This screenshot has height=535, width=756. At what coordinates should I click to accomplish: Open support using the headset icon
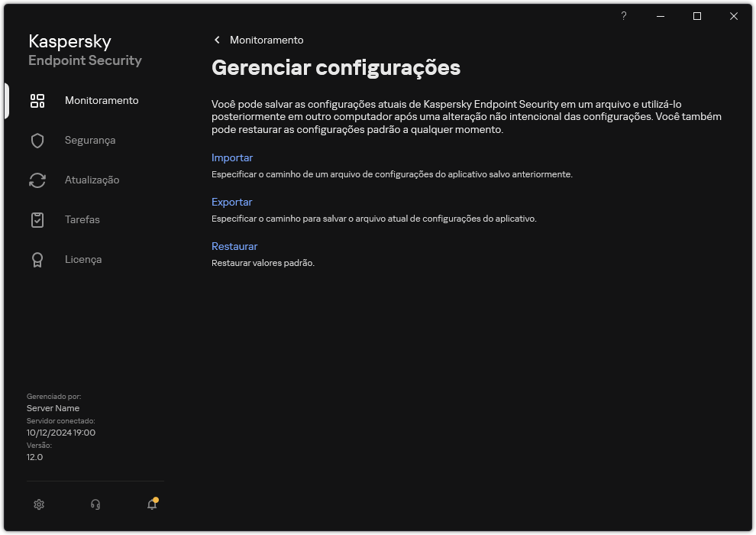tap(95, 504)
